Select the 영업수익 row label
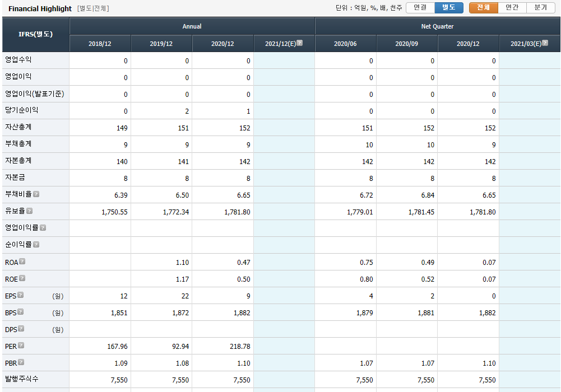561x392 pixels. [x=18, y=60]
